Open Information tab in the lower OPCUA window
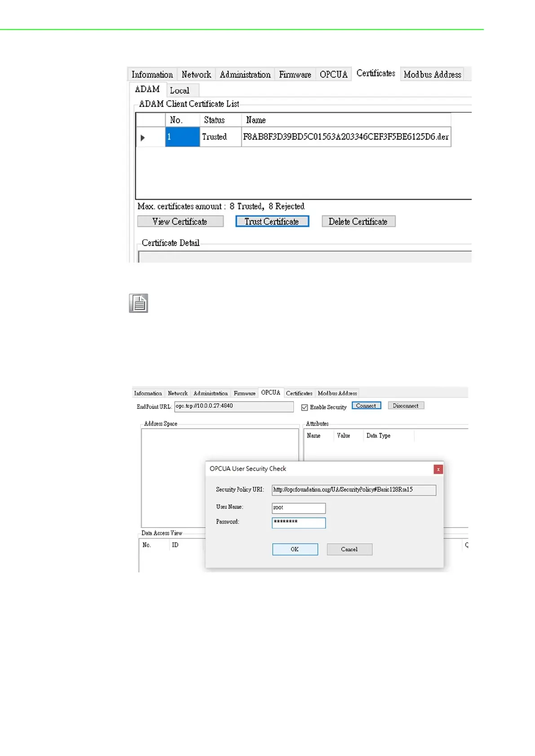 (x=148, y=393)
